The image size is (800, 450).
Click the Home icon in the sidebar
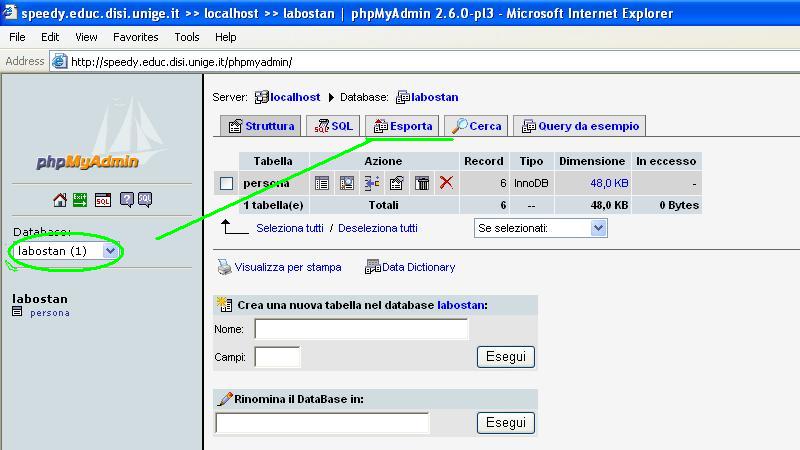pyautogui.click(x=60, y=200)
